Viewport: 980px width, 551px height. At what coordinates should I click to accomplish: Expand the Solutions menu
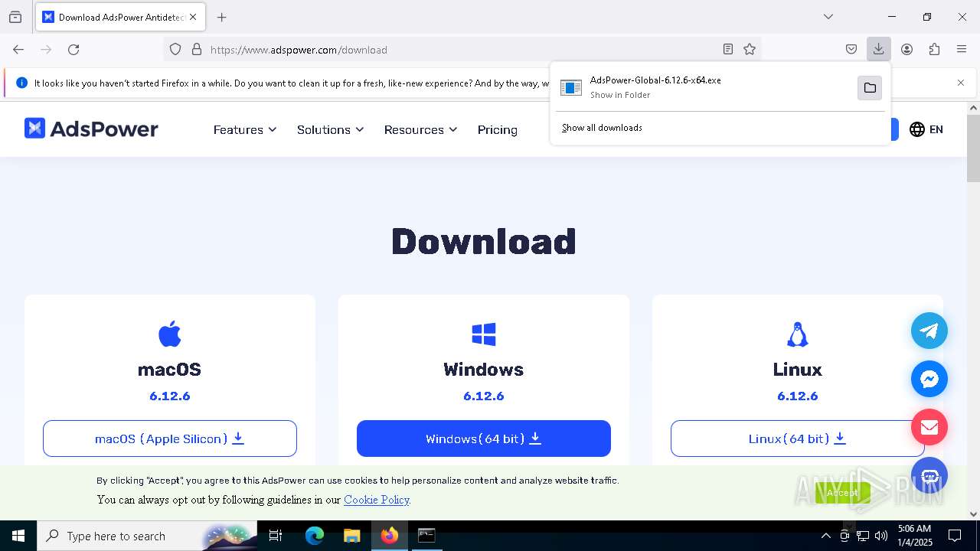[331, 129]
